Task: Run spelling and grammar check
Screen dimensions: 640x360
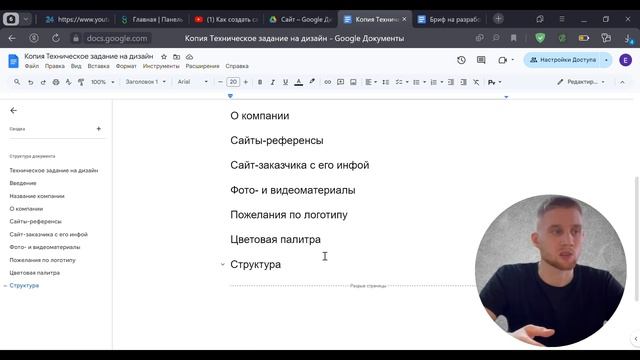Action: pos(69,82)
